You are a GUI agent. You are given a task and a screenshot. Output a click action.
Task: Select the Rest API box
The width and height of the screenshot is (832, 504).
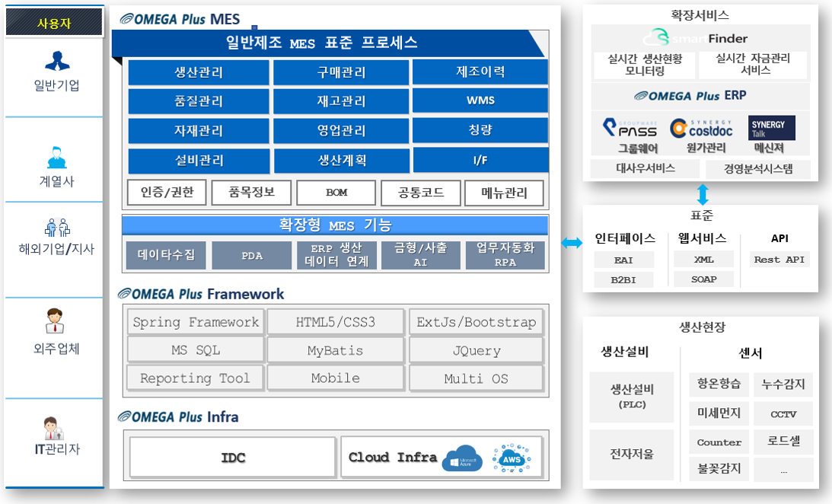click(779, 260)
